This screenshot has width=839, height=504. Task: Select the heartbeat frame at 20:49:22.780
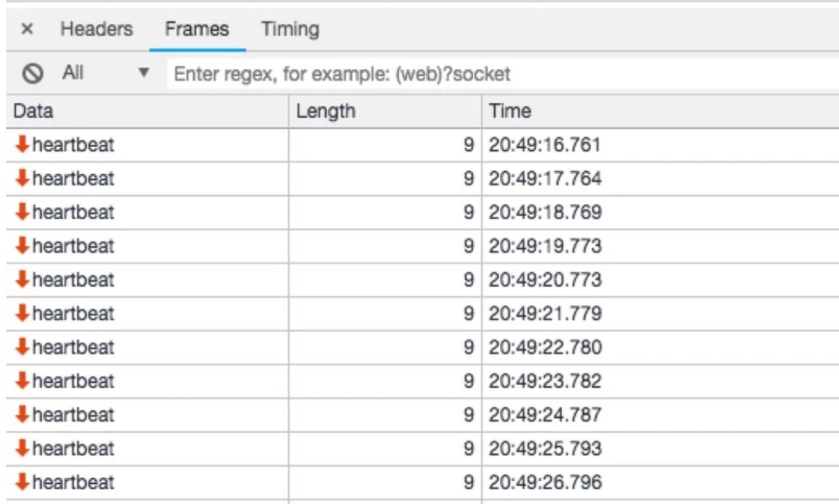coord(73,347)
